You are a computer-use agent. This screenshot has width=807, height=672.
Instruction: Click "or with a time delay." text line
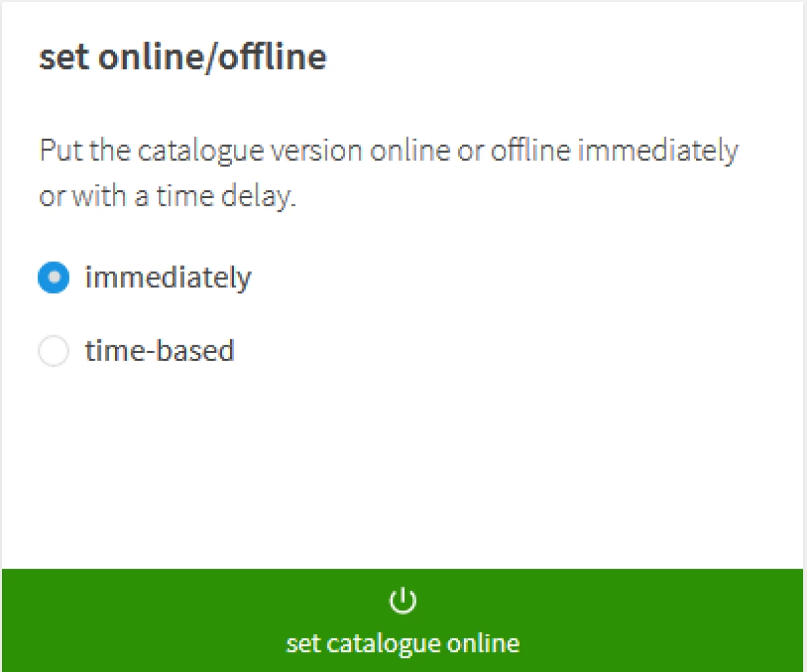tap(167, 198)
